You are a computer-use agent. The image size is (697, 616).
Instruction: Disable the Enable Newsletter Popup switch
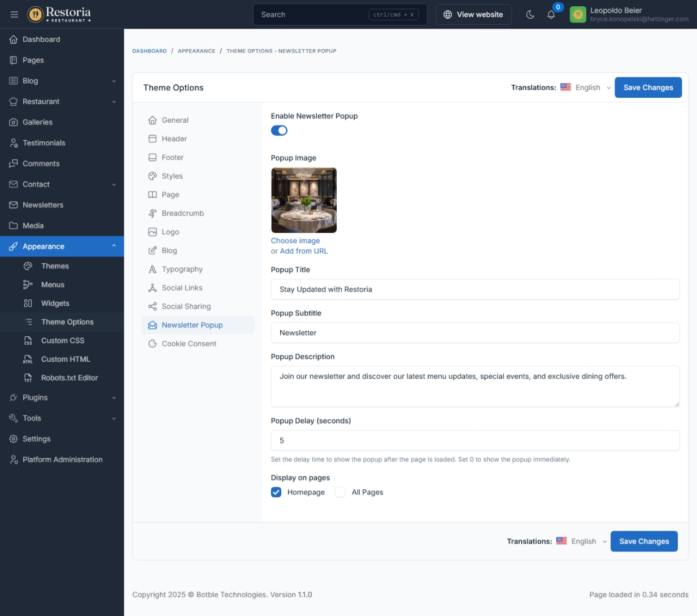(x=279, y=131)
